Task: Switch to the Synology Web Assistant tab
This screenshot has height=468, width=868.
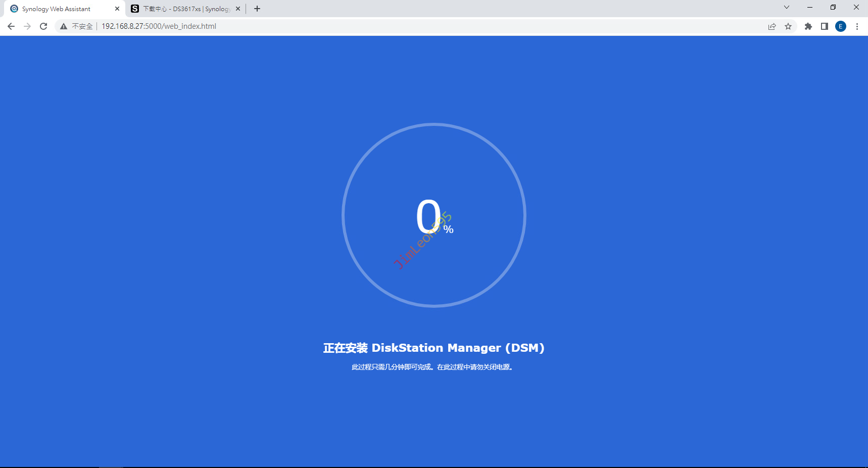Action: pyautogui.click(x=57, y=9)
